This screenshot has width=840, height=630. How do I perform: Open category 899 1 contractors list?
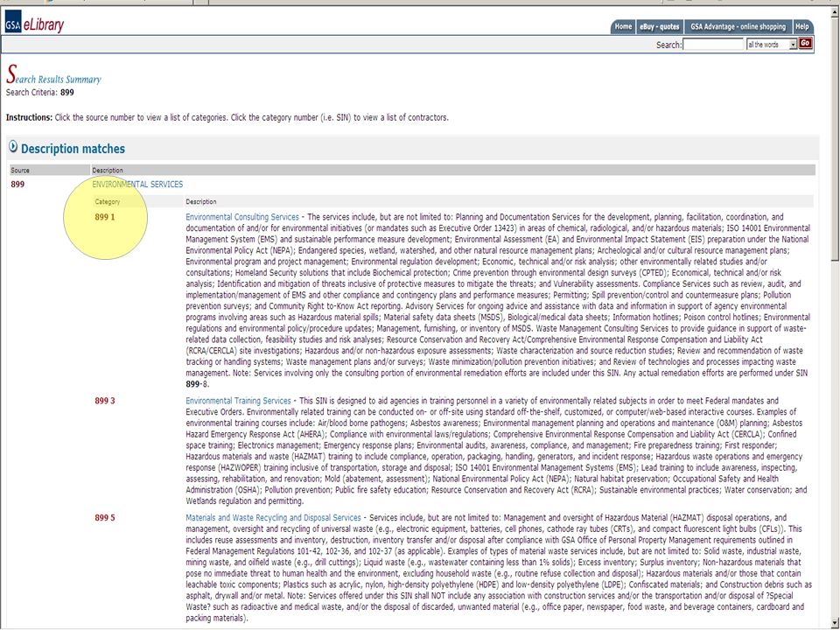tap(105, 217)
